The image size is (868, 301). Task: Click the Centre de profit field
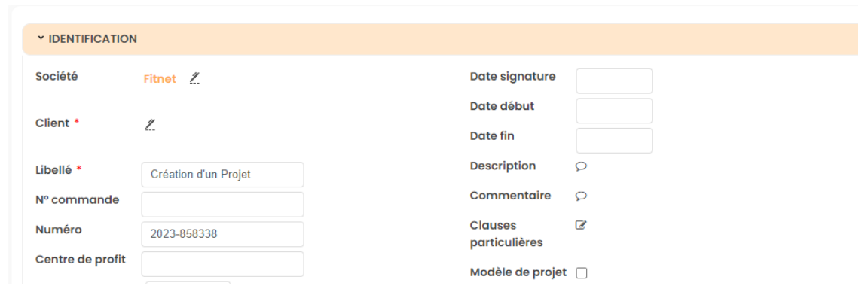tap(222, 263)
